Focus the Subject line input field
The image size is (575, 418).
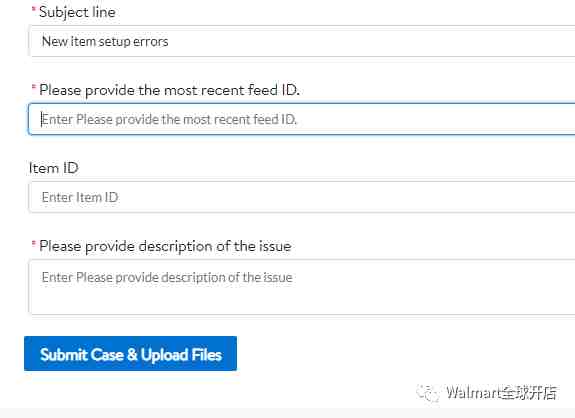302,41
